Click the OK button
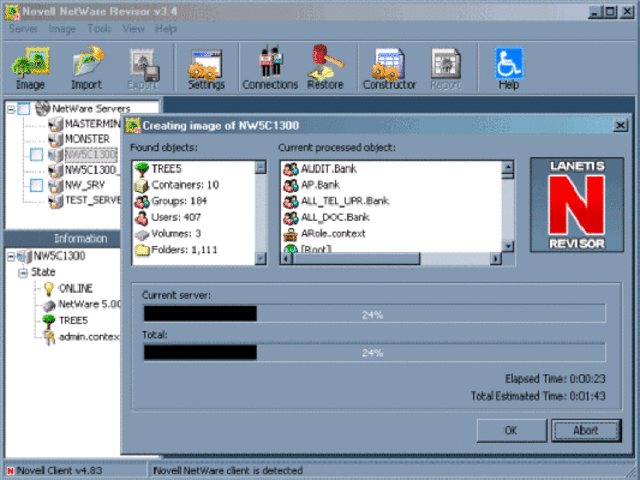 point(511,430)
